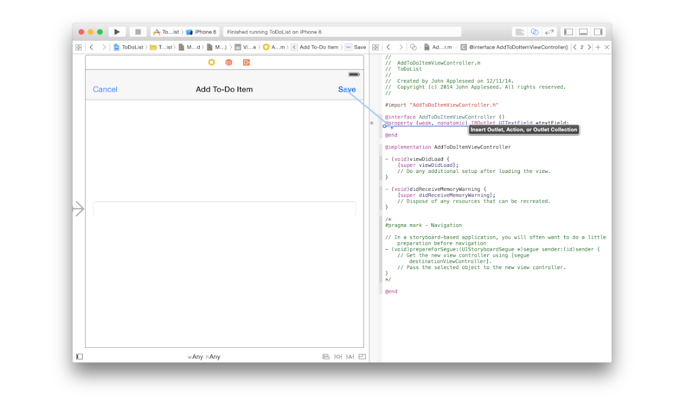
Task: Click the Save bar button on canvas
Action: [x=347, y=89]
